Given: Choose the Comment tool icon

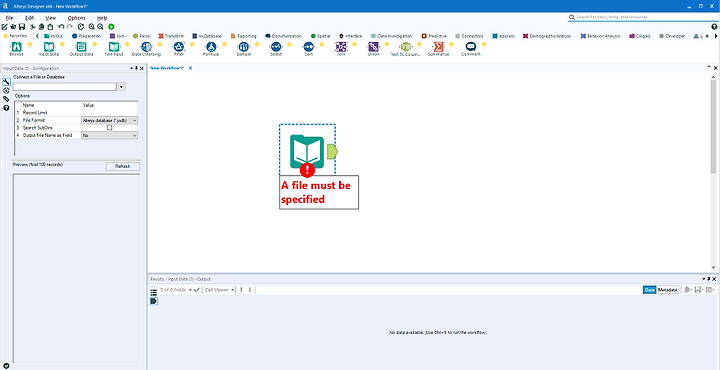Looking at the screenshot, I should coord(471,47).
